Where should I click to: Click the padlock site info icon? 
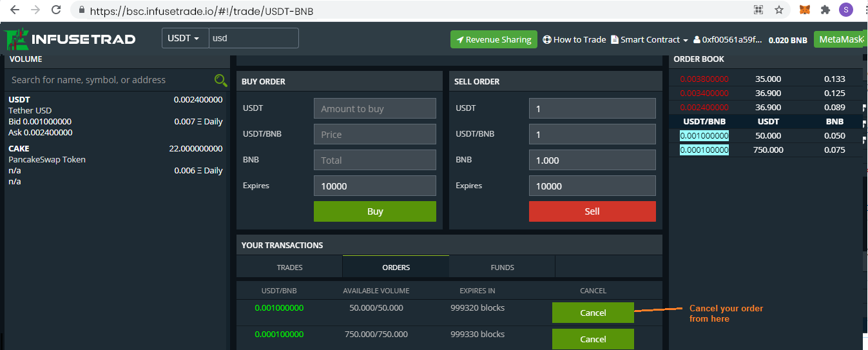[81, 10]
